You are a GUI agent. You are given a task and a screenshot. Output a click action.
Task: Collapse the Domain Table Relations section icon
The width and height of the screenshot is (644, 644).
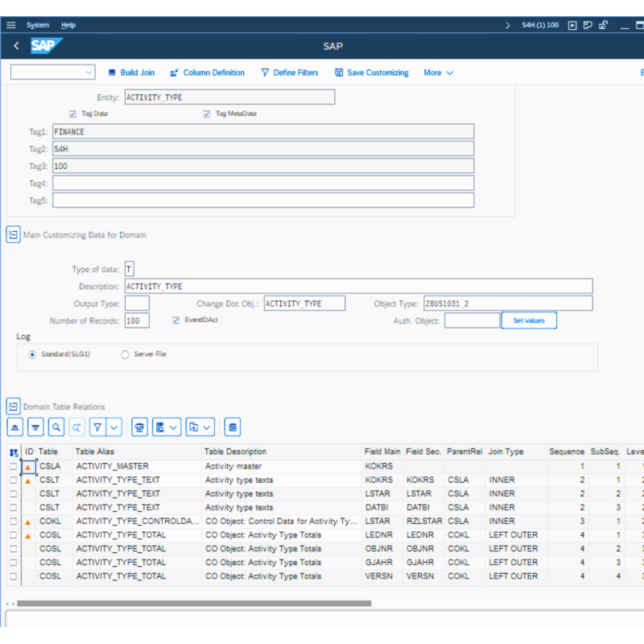pyautogui.click(x=13, y=407)
